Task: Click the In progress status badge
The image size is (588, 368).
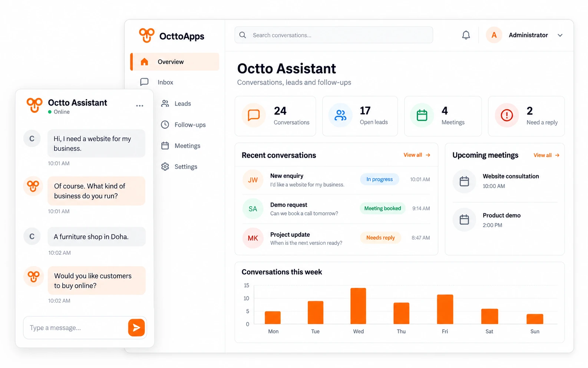Action: coord(380,179)
